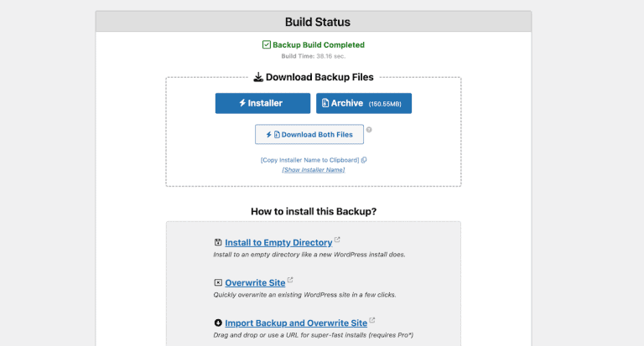Click the boxed X icon before Overwrite Site
This screenshot has height=346, width=644.
pyautogui.click(x=218, y=282)
